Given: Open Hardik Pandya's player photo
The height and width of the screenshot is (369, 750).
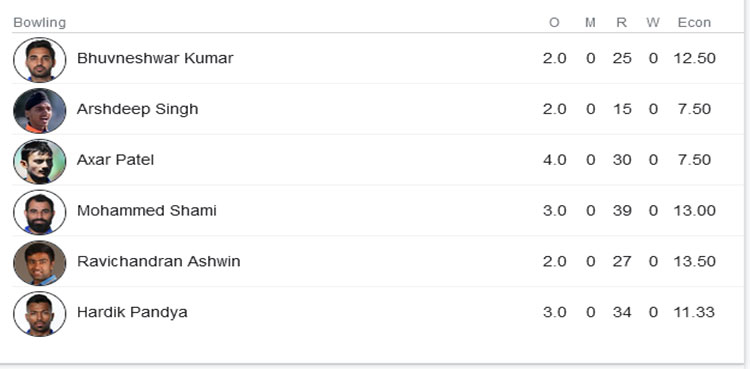Looking at the screenshot, I should click(40, 313).
